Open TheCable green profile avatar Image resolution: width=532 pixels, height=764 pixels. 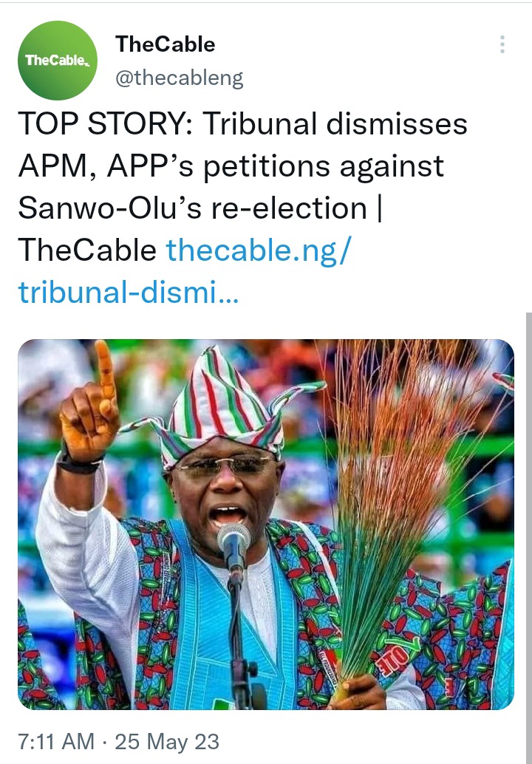pos(58,61)
